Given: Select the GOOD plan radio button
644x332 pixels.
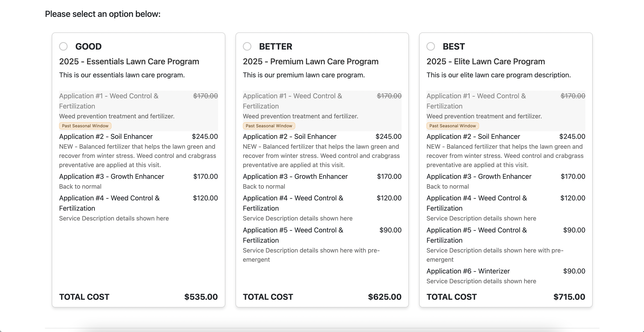Looking at the screenshot, I should point(63,46).
